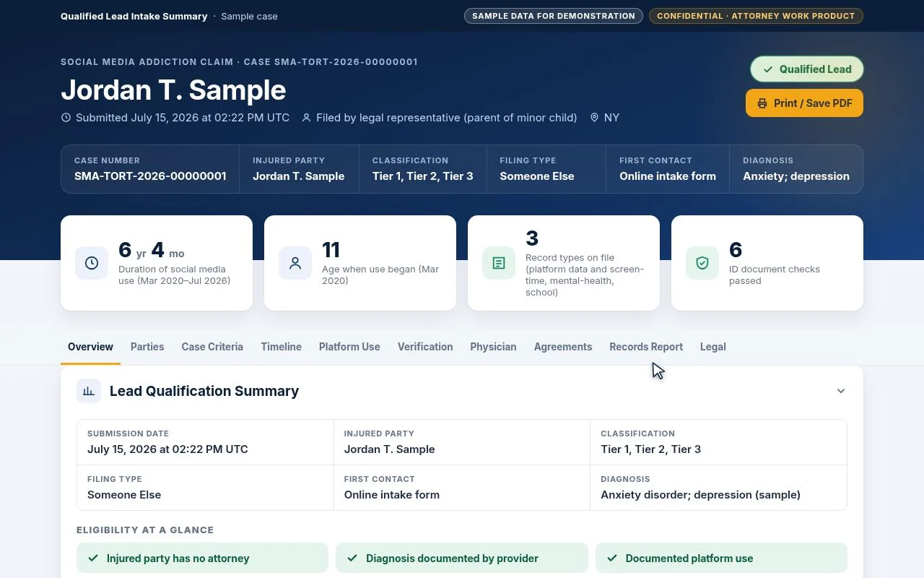924x578 pixels.
Task: Click the Sample case label in top bar
Action: click(x=249, y=16)
